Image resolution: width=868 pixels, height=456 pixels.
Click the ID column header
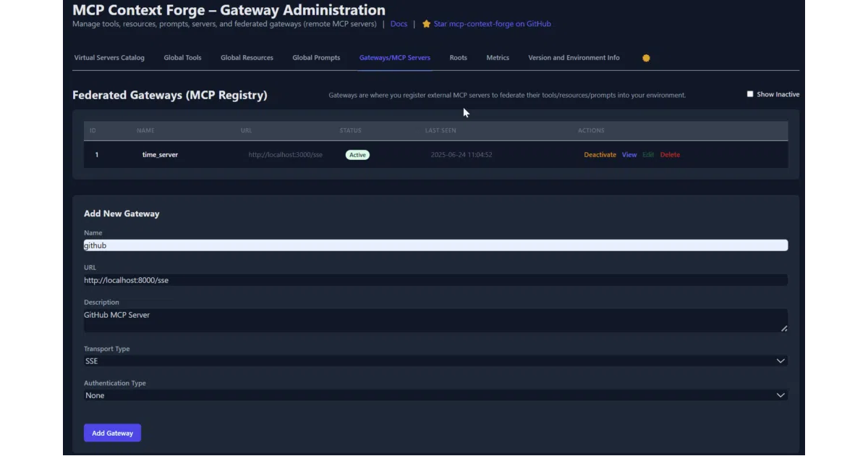click(93, 131)
